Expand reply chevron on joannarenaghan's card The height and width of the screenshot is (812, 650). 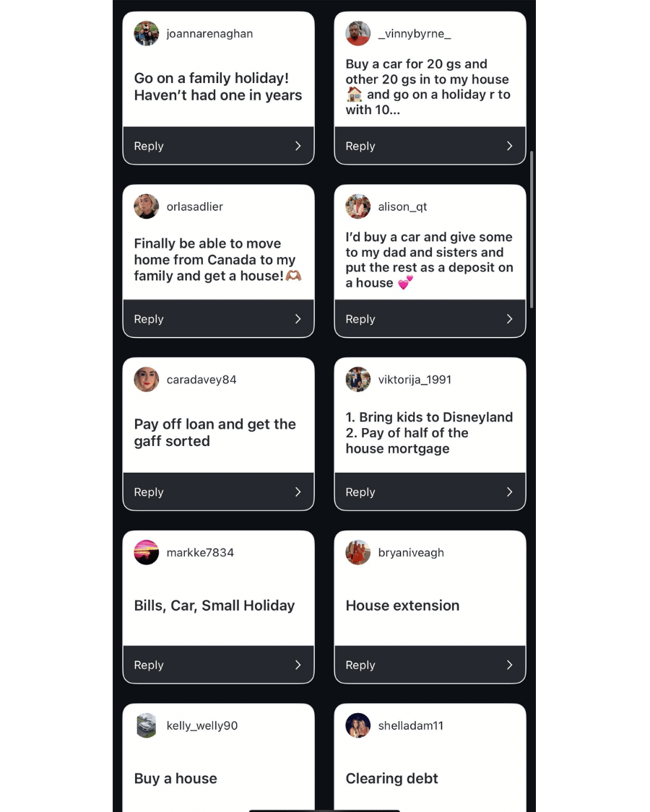(298, 146)
